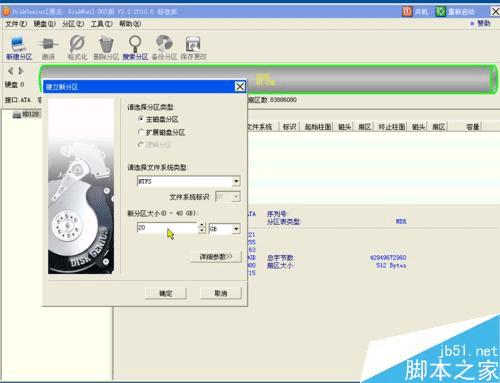Click the 容量 column header
Viewport: 500px width, 383px height.
(x=472, y=127)
